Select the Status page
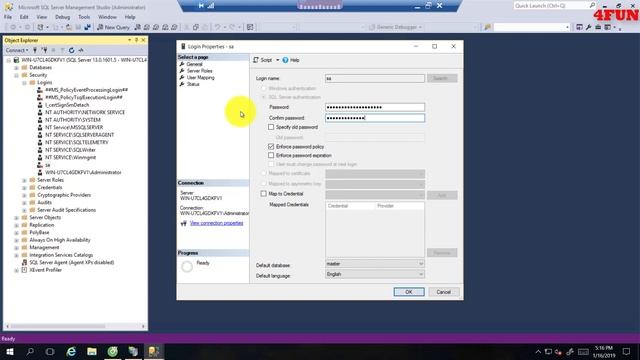 pos(193,84)
